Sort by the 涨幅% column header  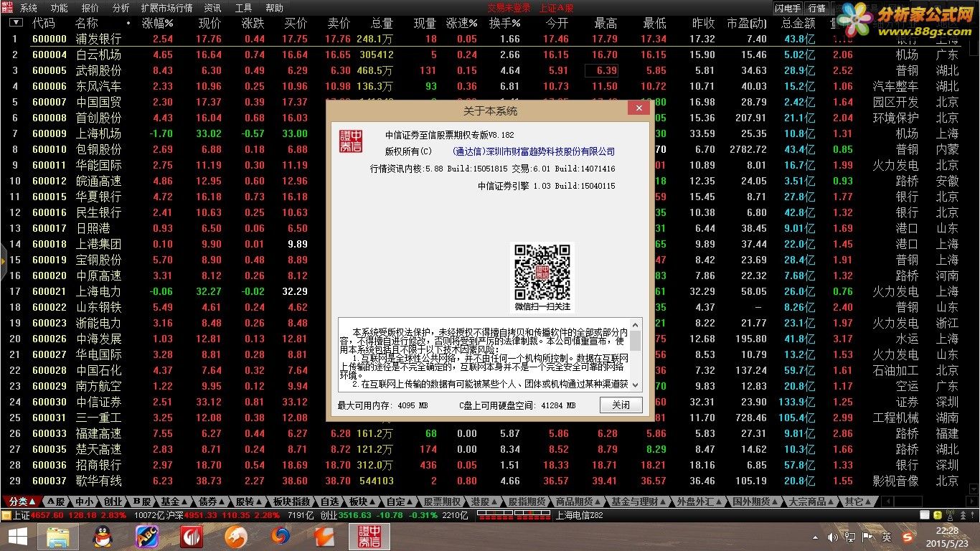(158, 23)
